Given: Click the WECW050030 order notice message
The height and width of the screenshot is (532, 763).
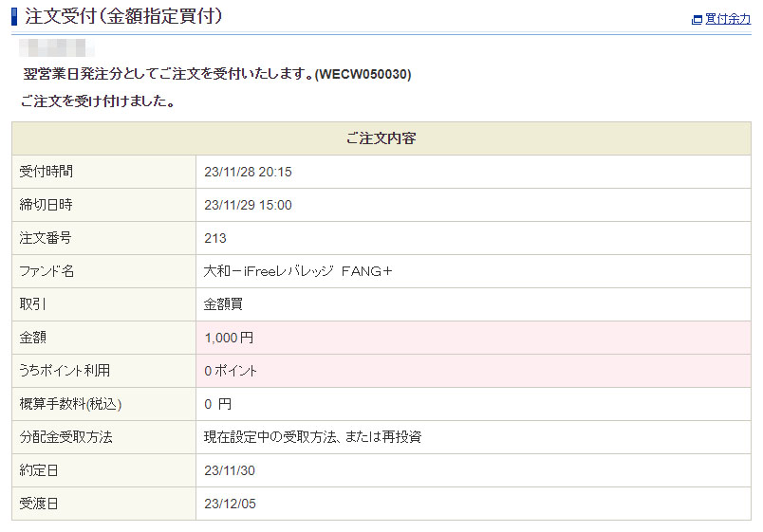Looking at the screenshot, I should coord(217,73).
